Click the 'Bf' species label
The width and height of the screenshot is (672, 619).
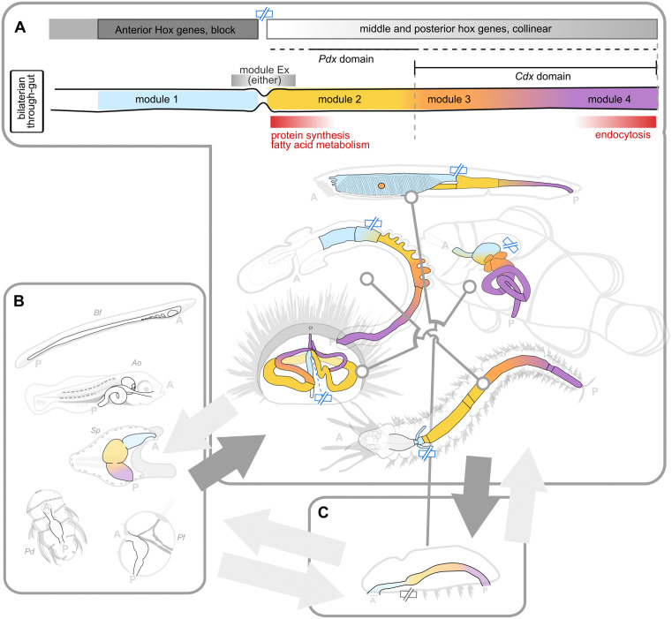tap(98, 313)
